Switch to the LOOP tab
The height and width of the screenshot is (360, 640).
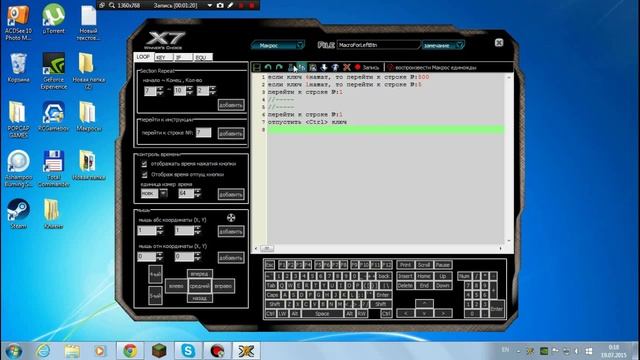tap(143, 57)
